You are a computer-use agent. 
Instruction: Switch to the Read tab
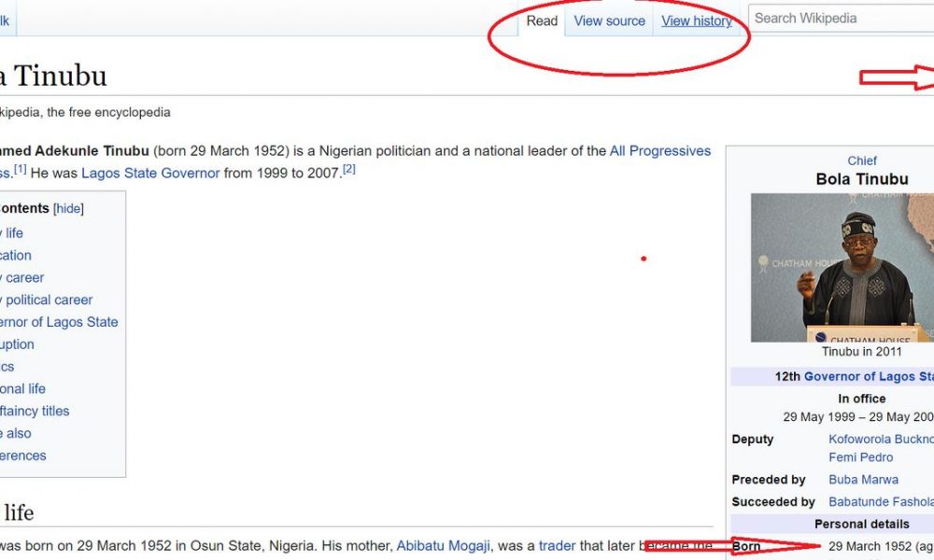(542, 21)
